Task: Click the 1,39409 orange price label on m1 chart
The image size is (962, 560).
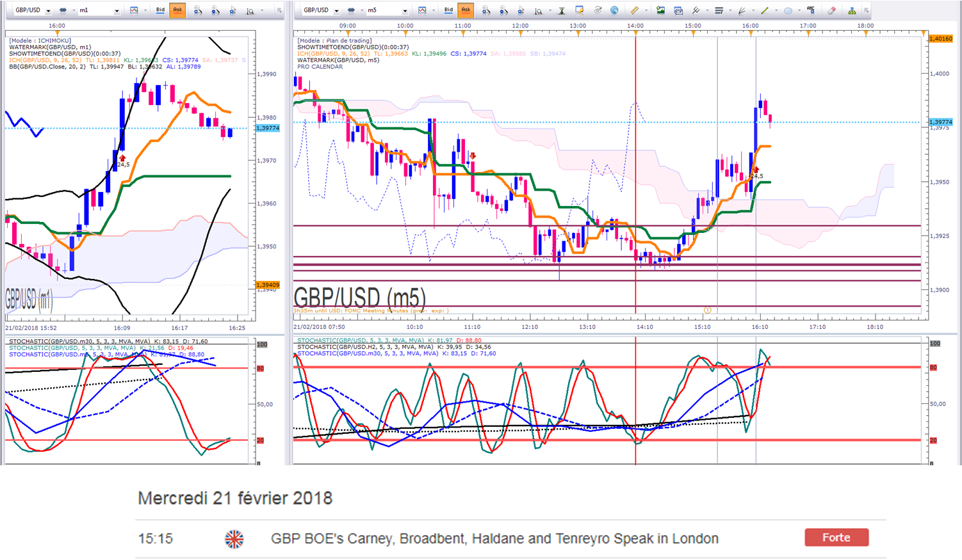Action: 268,285
